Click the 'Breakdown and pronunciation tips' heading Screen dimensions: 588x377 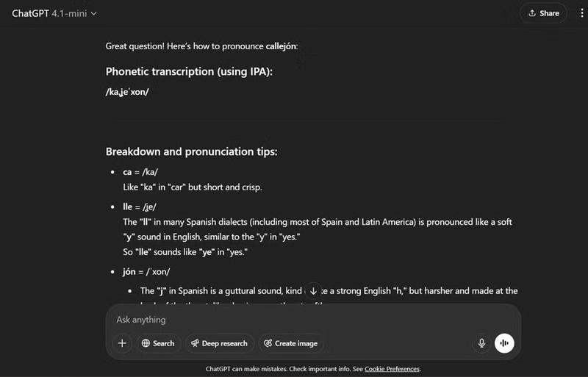click(191, 152)
